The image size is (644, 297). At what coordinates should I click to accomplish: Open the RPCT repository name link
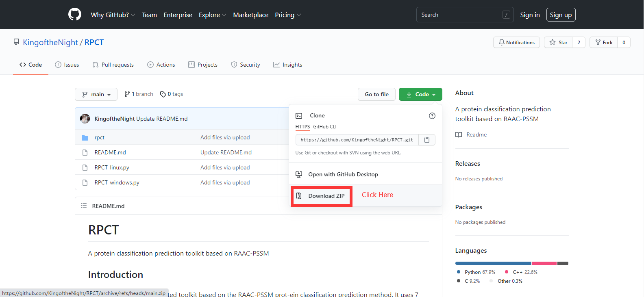pyautogui.click(x=94, y=42)
